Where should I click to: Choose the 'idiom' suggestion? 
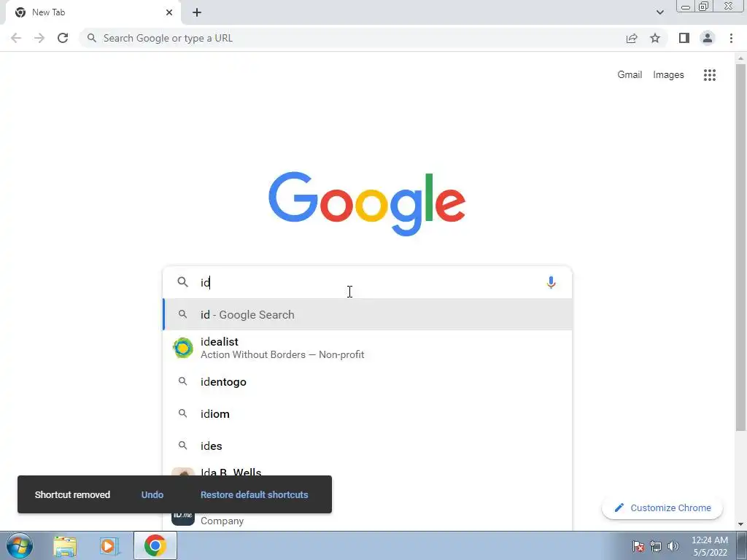pos(368,414)
